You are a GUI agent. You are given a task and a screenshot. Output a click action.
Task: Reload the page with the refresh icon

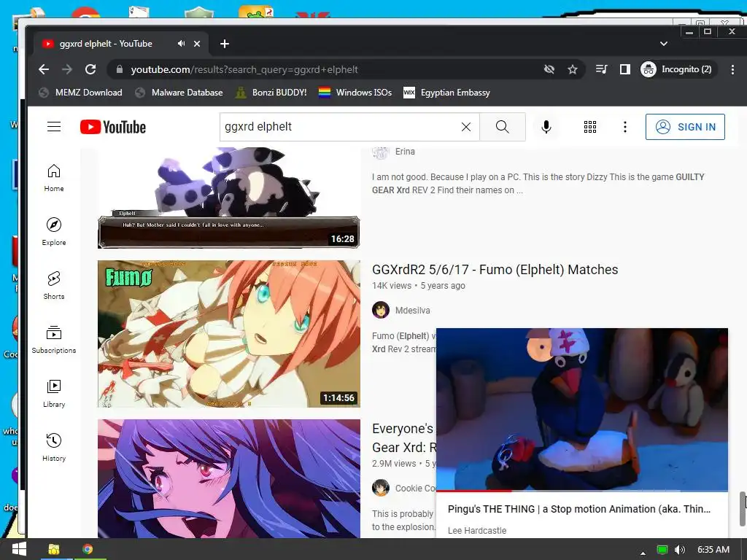pos(90,69)
